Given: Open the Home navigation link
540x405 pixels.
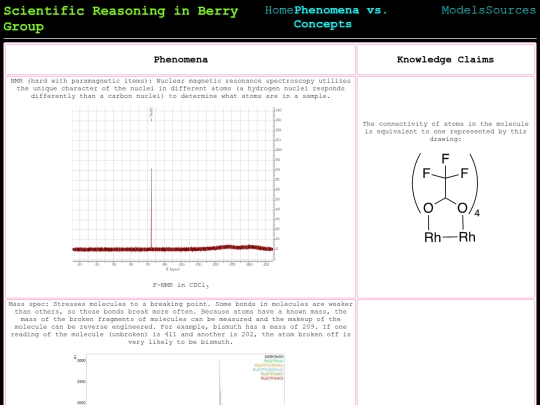Looking at the screenshot, I should coord(279,10).
